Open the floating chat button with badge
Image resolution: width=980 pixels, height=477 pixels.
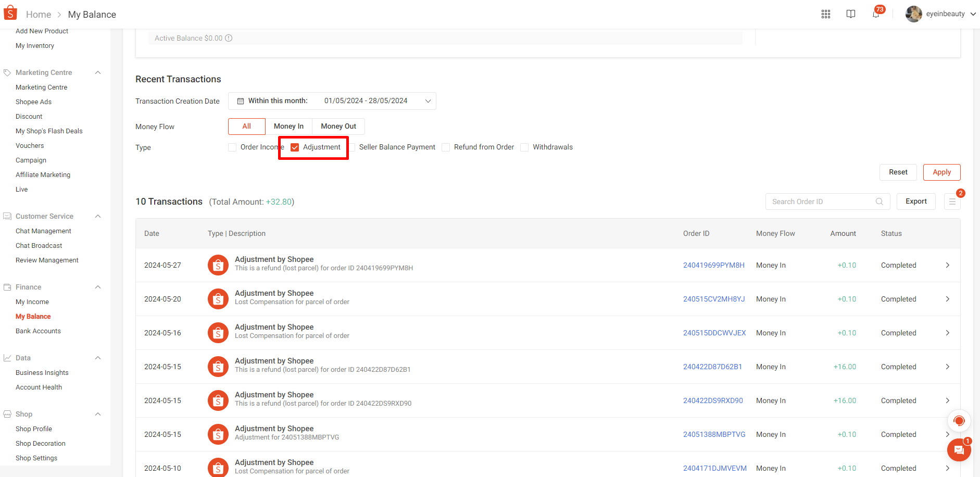click(x=959, y=450)
